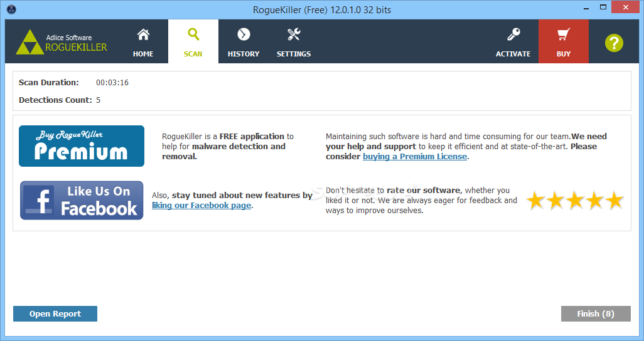Select the Scan tab
The image size is (644, 341).
point(193,42)
